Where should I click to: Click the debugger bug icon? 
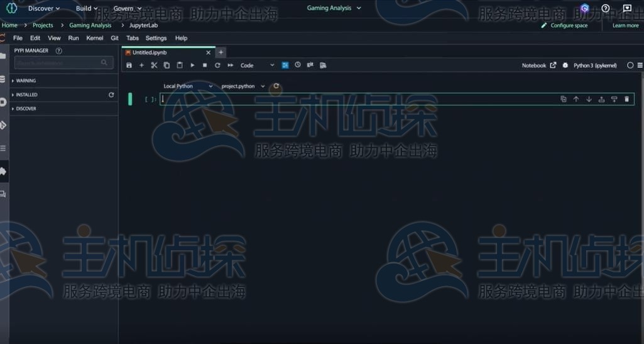point(565,65)
